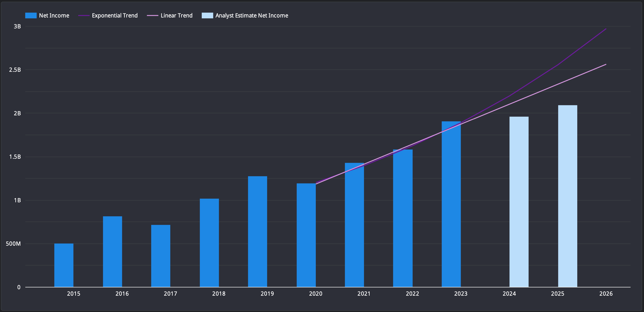
Task: Click the 2026 x-axis label
Action: pyautogui.click(x=606, y=294)
